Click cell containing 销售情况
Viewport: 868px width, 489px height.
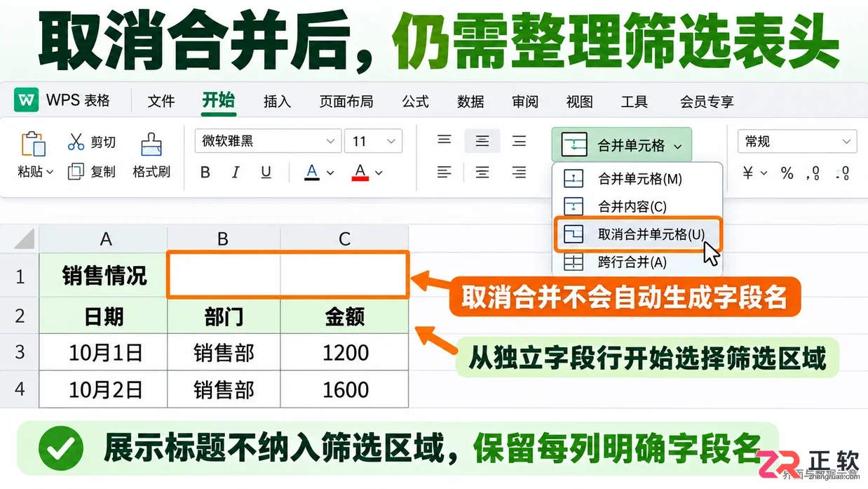(103, 276)
